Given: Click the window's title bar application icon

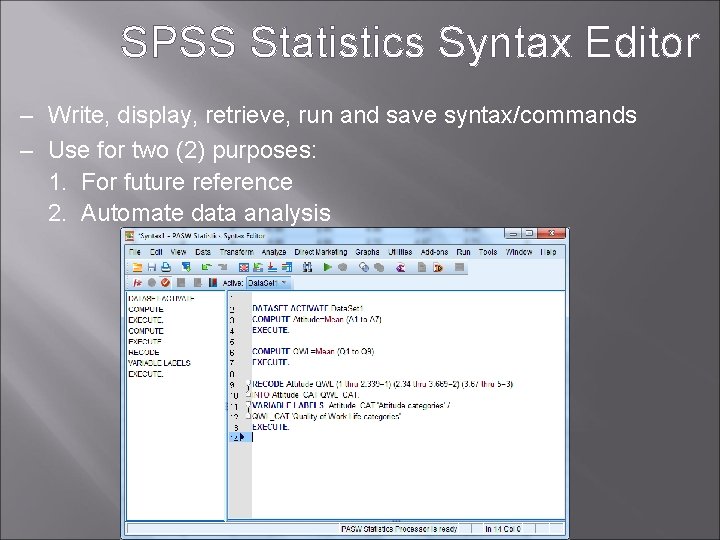Looking at the screenshot, I should (x=130, y=236).
